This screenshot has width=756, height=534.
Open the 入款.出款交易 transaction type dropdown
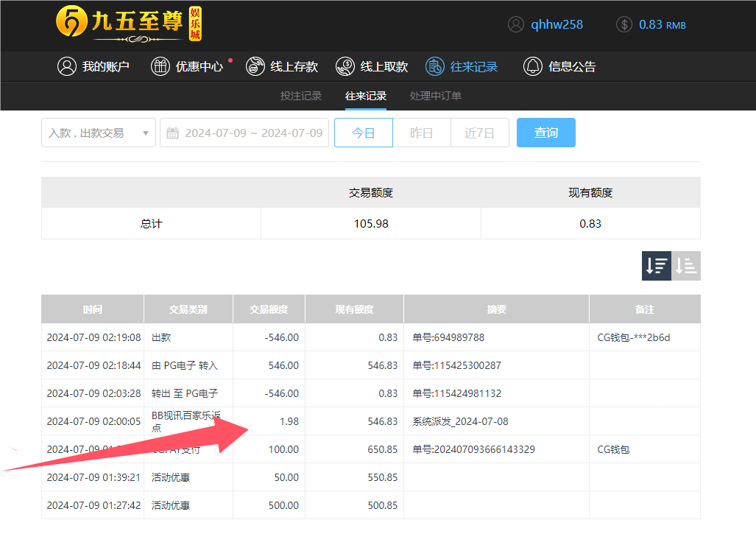point(98,132)
